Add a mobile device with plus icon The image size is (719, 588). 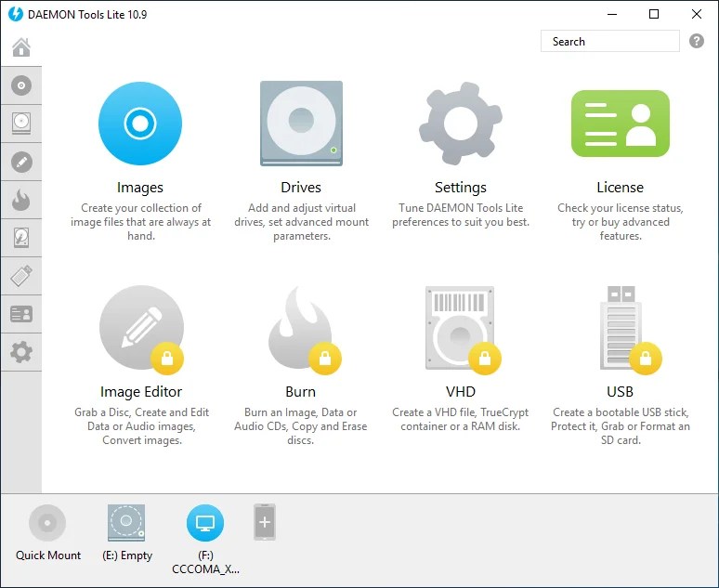[x=265, y=522]
